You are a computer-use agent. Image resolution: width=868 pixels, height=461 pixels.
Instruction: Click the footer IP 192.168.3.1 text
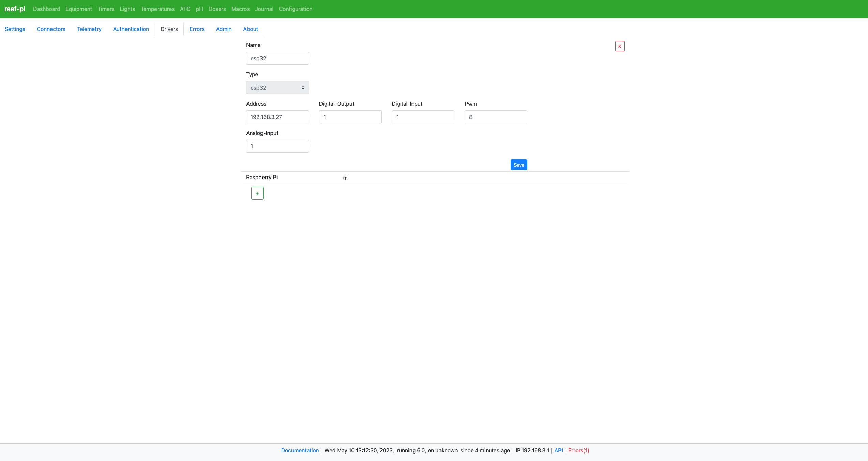[532, 450]
